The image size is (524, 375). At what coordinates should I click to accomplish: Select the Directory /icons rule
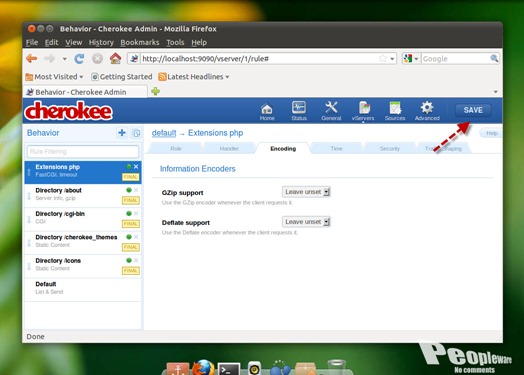(x=83, y=266)
